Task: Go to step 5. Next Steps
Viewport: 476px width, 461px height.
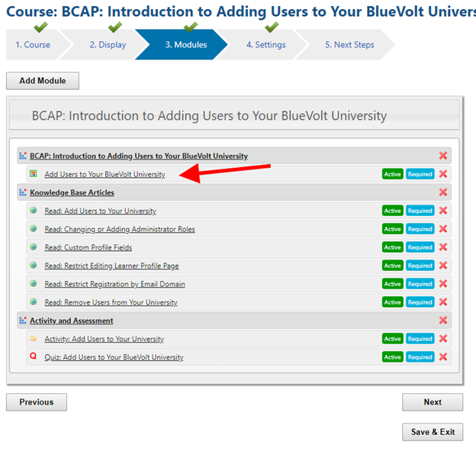Action: (x=349, y=44)
